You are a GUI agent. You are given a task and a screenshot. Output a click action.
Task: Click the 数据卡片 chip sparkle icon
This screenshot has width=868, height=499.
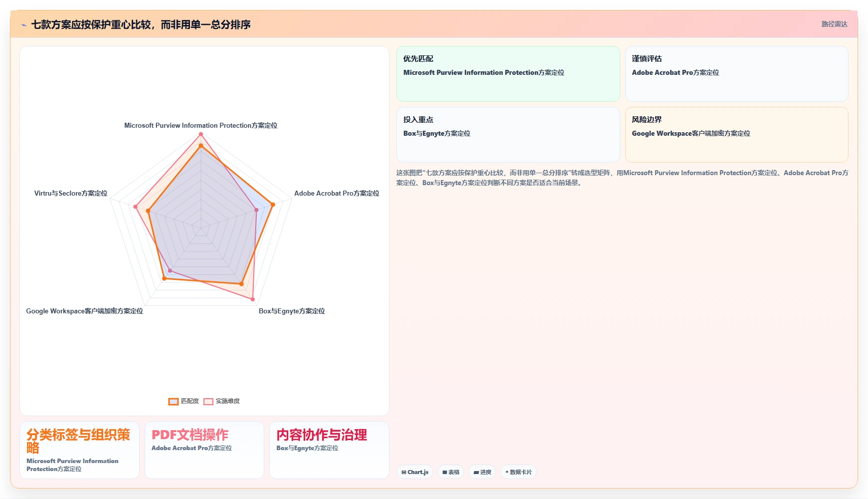pyautogui.click(x=507, y=472)
